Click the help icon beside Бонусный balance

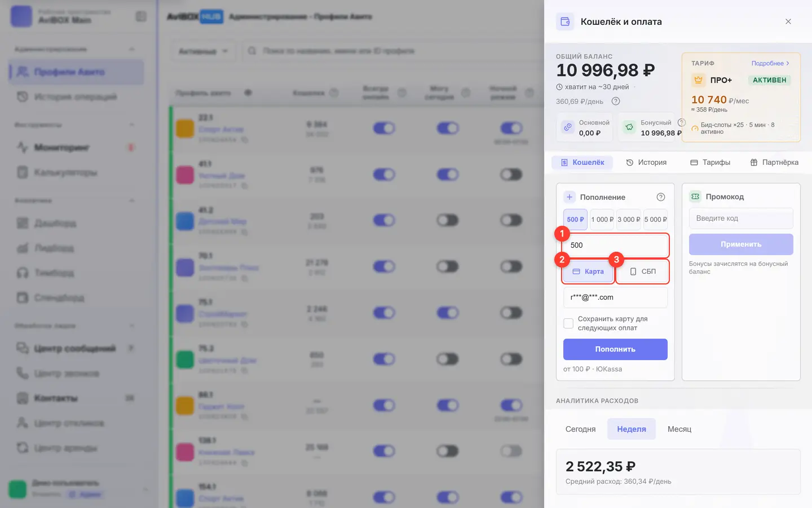click(x=681, y=122)
